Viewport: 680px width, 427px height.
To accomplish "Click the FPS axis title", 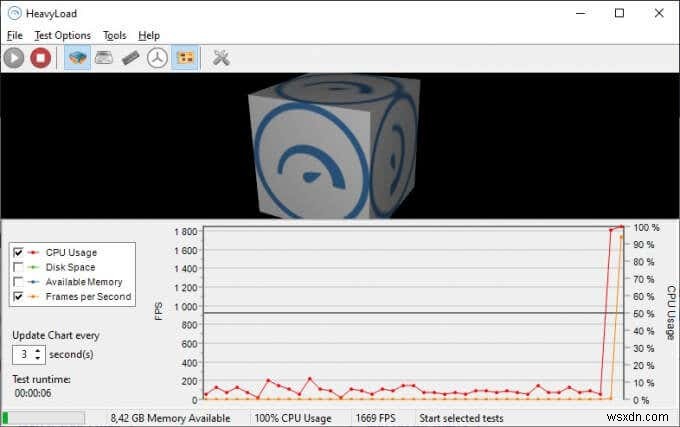I will click(158, 311).
